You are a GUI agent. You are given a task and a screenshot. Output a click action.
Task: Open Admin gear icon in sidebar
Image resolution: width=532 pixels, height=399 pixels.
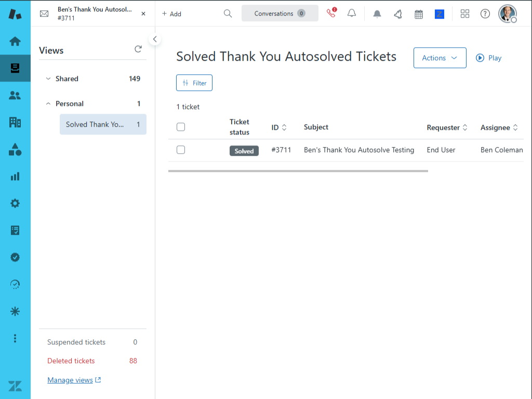(15, 203)
